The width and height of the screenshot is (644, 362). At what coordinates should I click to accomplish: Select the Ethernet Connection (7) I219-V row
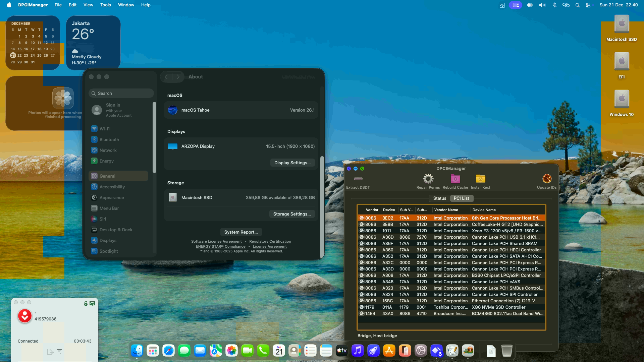pos(451,301)
